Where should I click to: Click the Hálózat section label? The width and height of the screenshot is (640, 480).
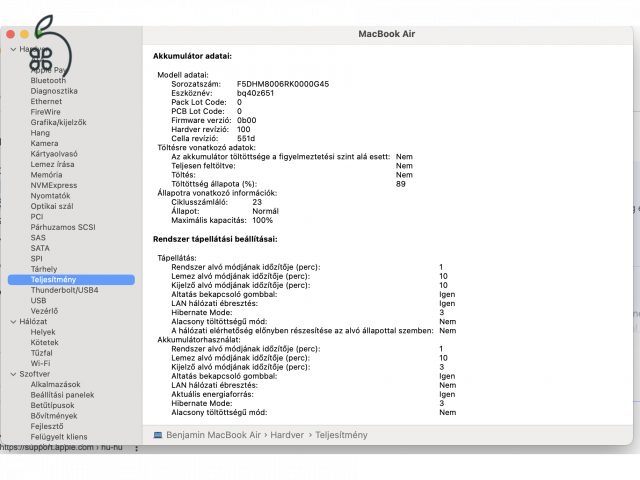pyautogui.click(x=33, y=322)
